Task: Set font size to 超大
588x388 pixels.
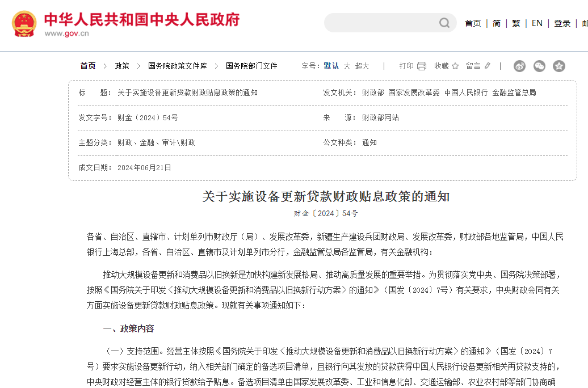Action: 362,66
